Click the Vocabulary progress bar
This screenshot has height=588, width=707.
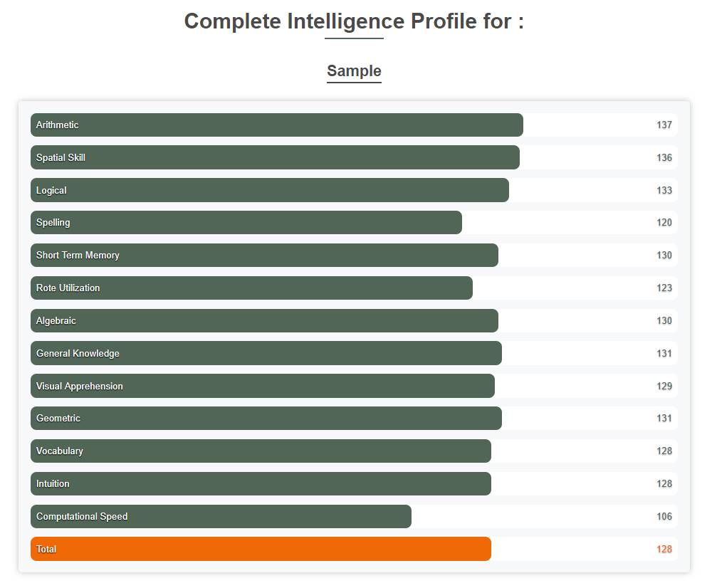[261, 451]
